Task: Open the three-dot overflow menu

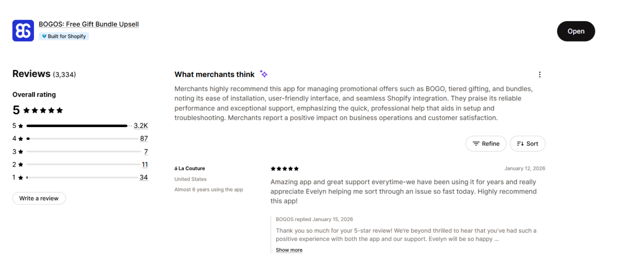Action: tap(540, 74)
